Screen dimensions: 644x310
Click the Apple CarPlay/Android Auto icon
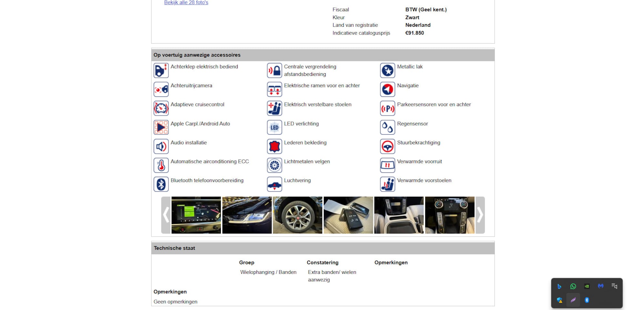(x=161, y=128)
